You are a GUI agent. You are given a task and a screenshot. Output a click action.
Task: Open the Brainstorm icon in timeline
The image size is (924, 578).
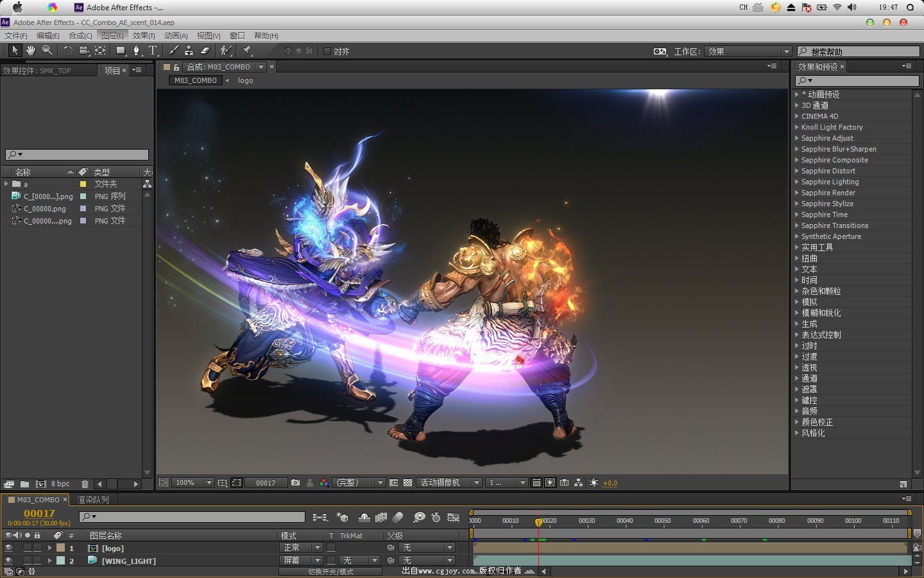[x=419, y=517]
